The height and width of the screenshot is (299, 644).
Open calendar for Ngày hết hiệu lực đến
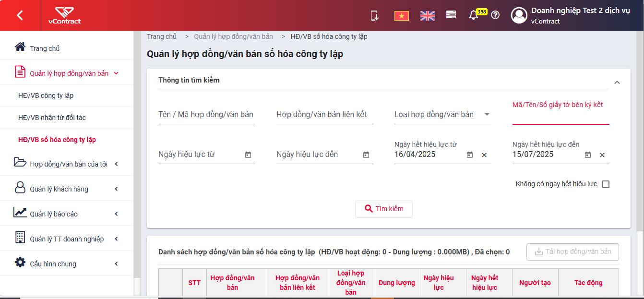coord(588,155)
